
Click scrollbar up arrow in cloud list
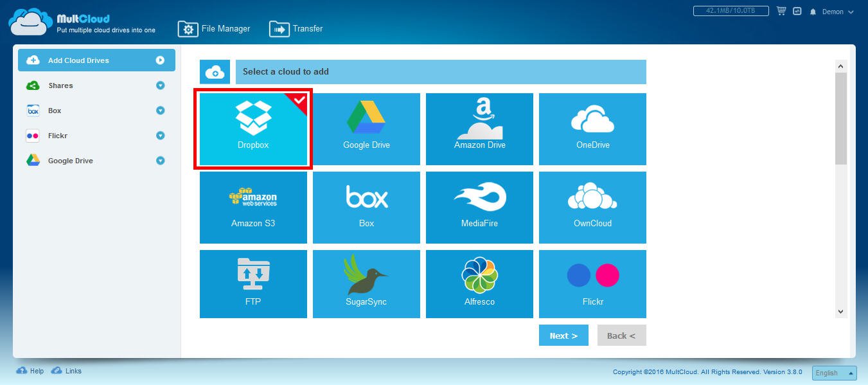click(841, 66)
